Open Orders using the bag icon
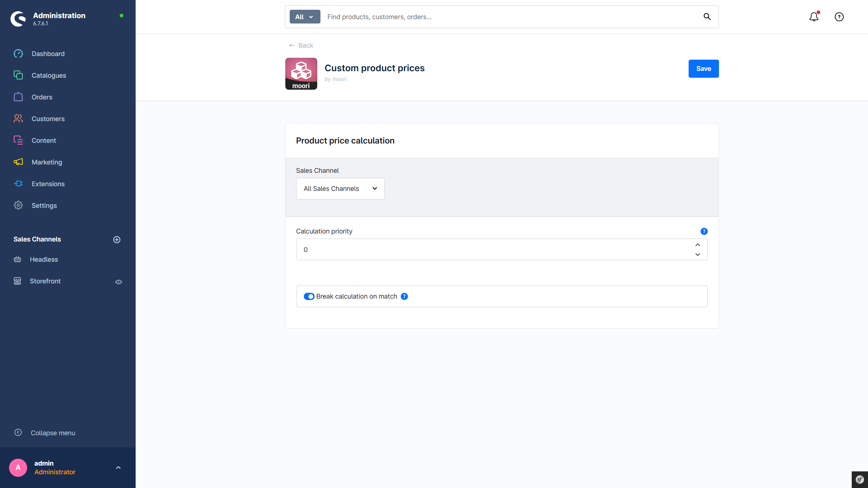 coord(18,97)
